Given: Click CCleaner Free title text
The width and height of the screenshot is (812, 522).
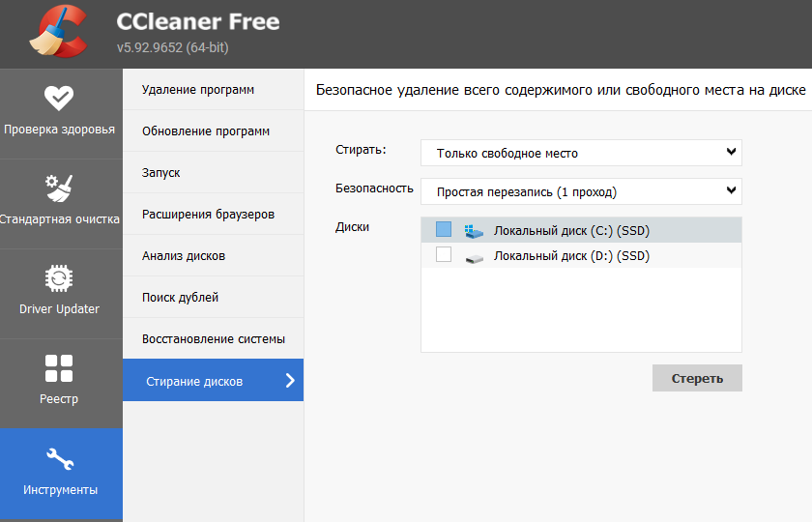Looking at the screenshot, I should [198, 21].
